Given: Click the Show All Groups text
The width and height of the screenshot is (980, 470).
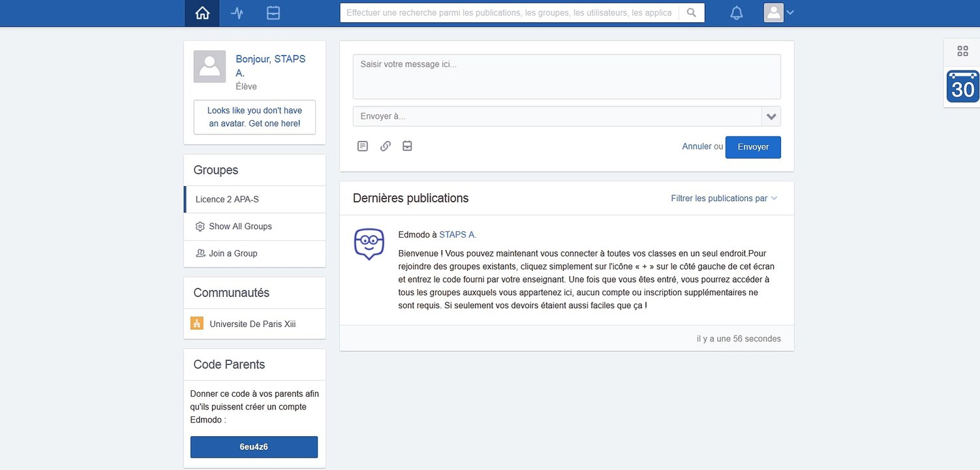Looking at the screenshot, I should click(240, 227).
